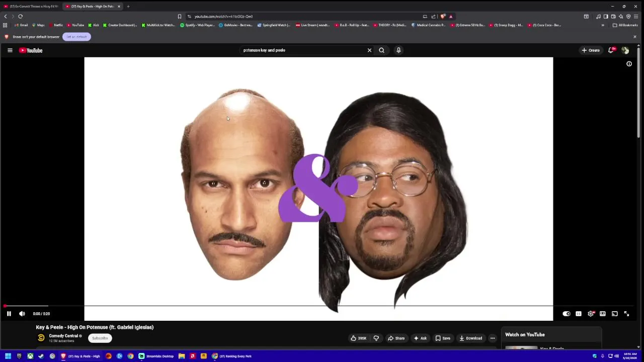This screenshot has height=362, width=644.
Task: Mute the video volume
Action: [x=22, y=314]
